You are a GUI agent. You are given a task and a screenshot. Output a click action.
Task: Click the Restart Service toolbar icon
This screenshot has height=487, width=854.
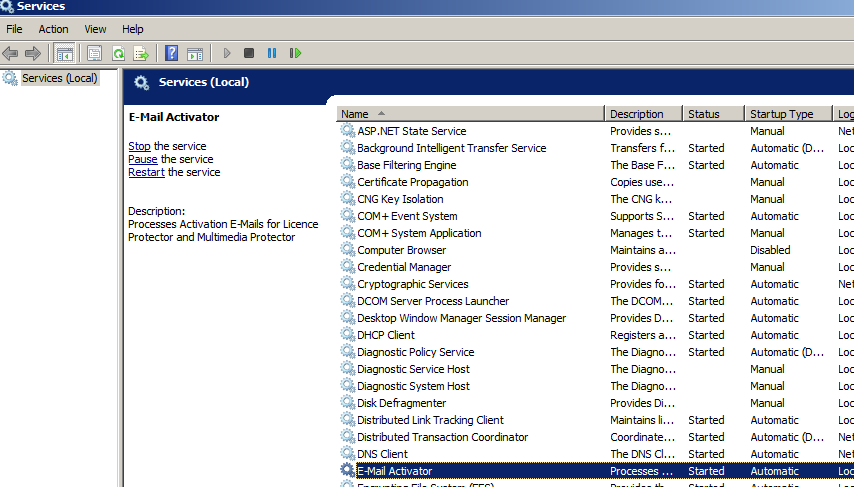pos(295,53)
